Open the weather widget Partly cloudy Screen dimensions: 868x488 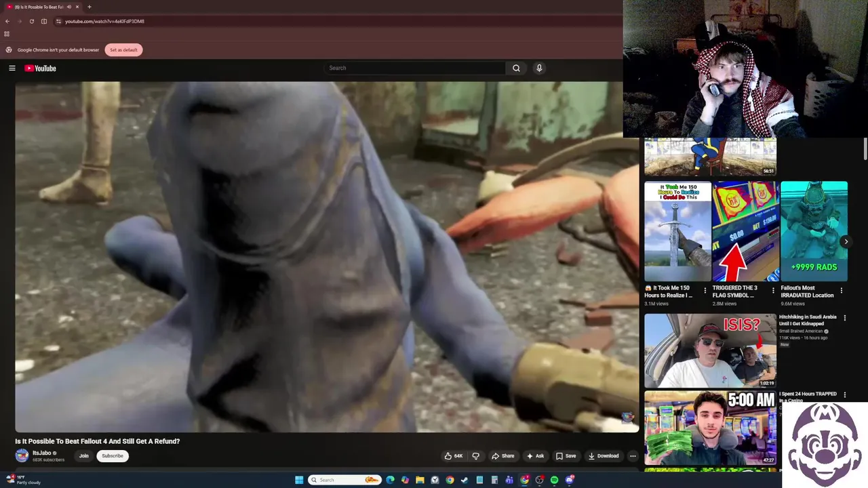24,480
